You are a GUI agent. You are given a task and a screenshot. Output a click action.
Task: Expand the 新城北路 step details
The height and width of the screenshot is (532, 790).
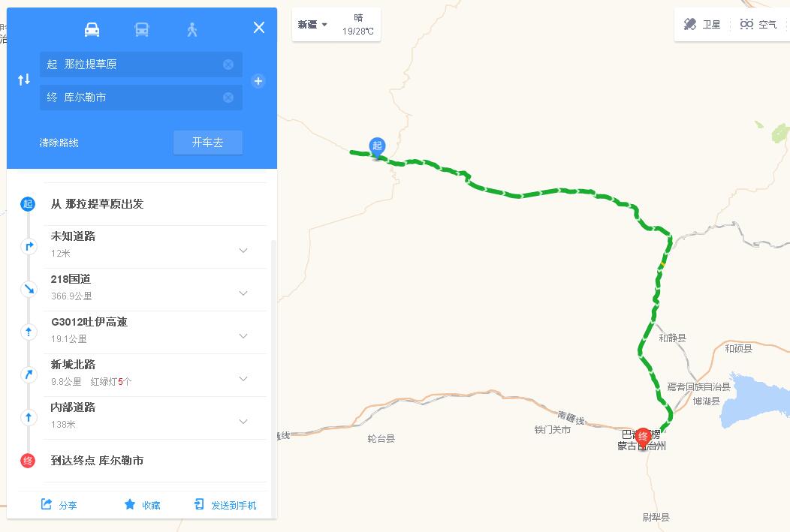click(x=243, y=378)
